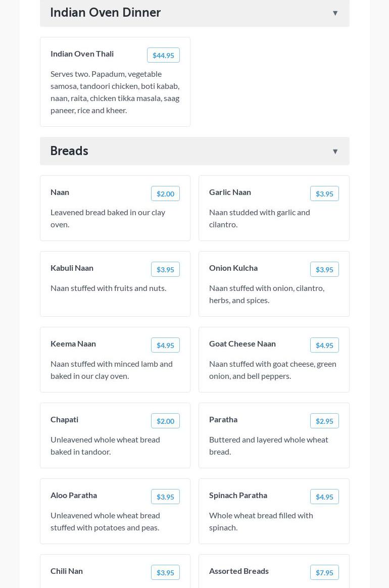
Task: Click the Chapati $2.00 price button
Action: (165, 421)
